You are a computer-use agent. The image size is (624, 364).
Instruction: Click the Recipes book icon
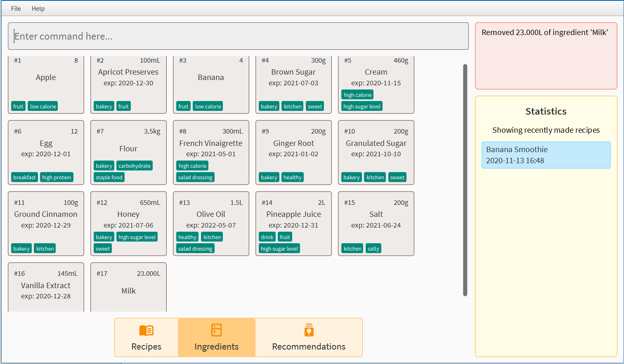click(146, 330)
